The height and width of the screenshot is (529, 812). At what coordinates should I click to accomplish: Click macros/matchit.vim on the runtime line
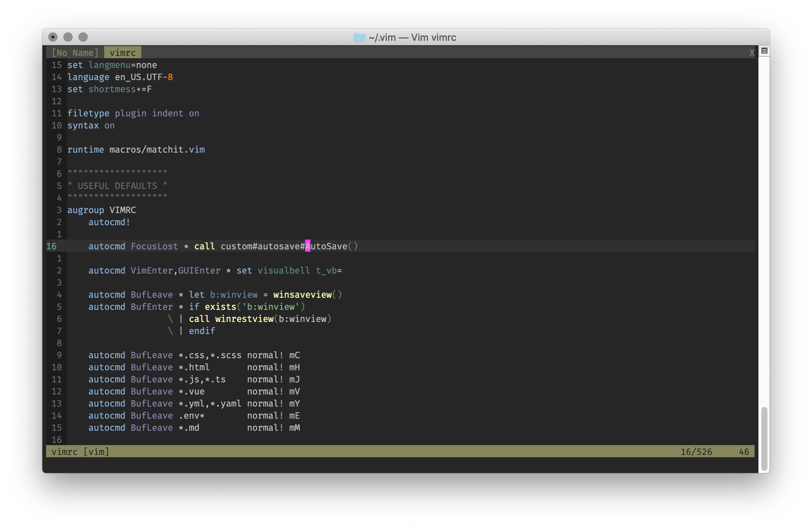tap(157, 150)
